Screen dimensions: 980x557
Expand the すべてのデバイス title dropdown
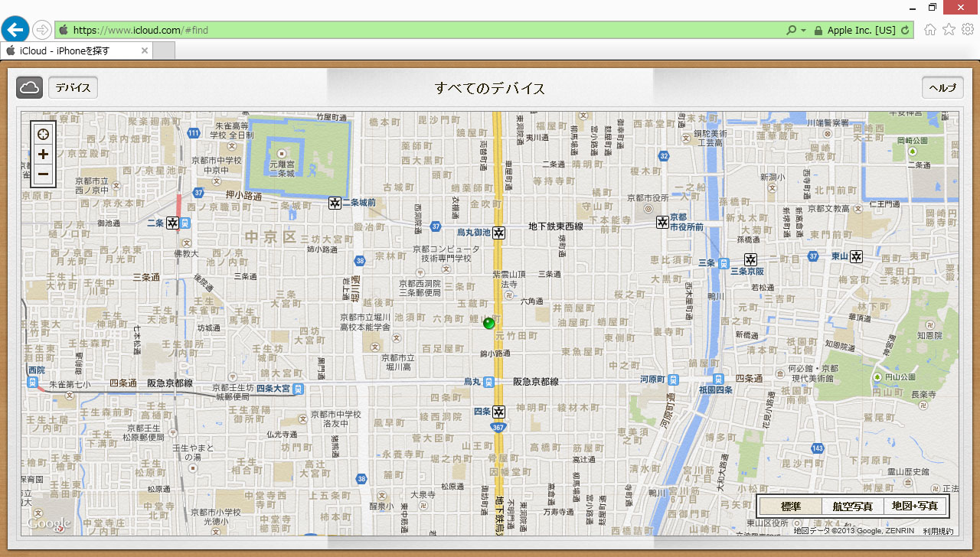pyautogui.click(x=490, y=88)
